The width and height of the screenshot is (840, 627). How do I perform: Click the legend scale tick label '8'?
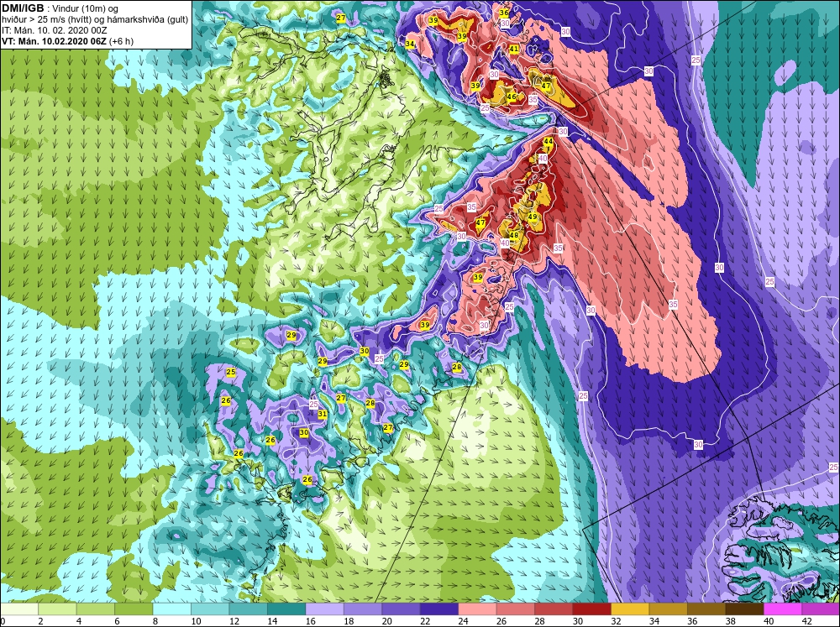[155, 621]
